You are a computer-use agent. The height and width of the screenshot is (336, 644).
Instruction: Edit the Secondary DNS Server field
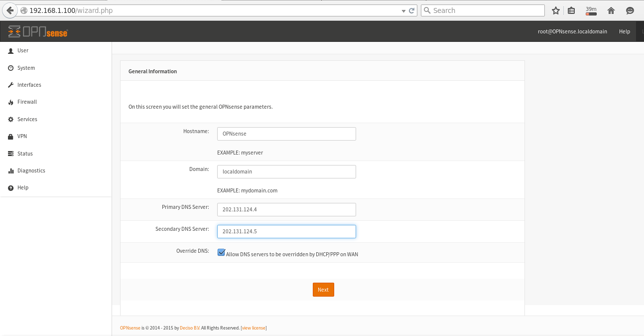[286, 231]
